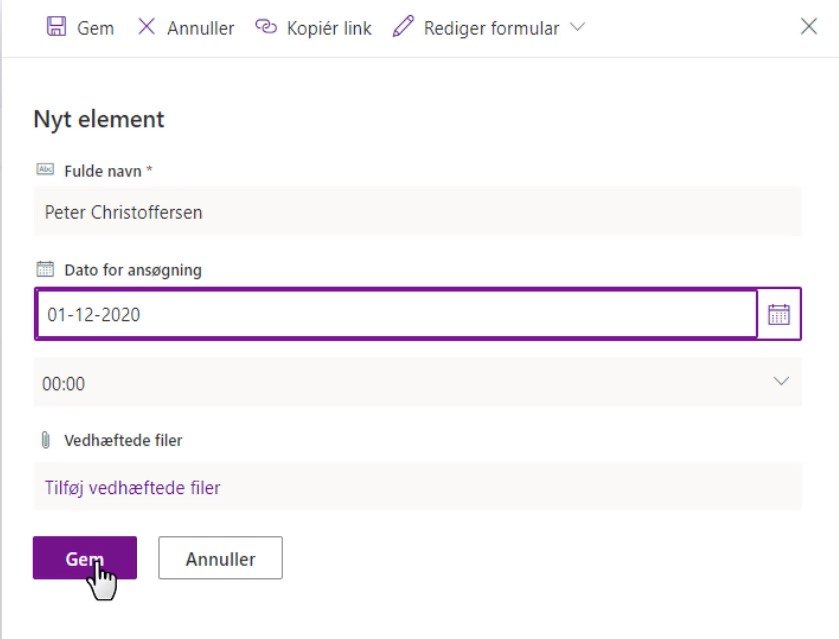Viewport: 839px width, 639px height.
Task: Open Rediger formular menu
Action: (x=489, y=27)
